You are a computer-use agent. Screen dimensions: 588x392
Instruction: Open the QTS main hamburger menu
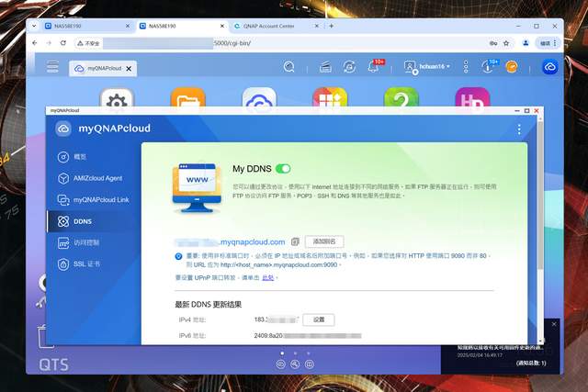click(x=52, y=67)
